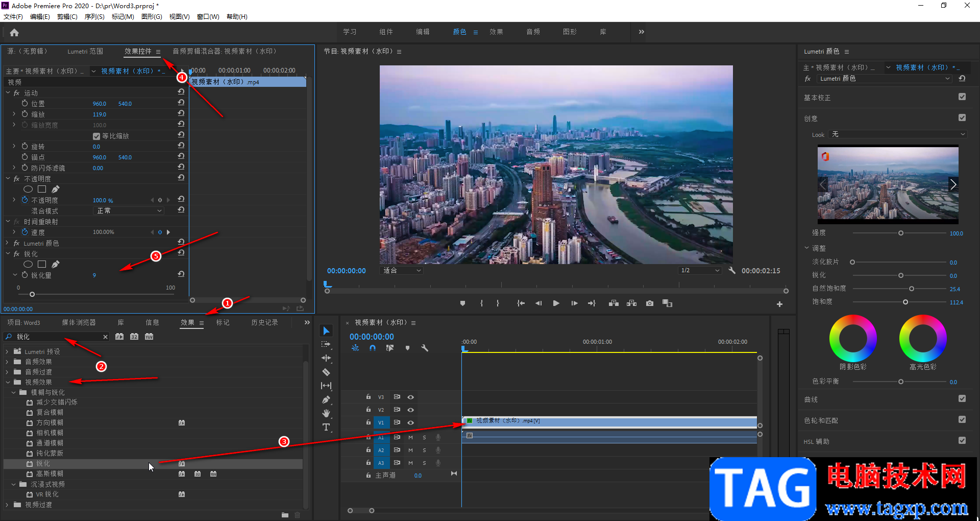Viewport: 980px width, 521px height.
Task: Expand the 视频过渡 folder
Action: 8,505
